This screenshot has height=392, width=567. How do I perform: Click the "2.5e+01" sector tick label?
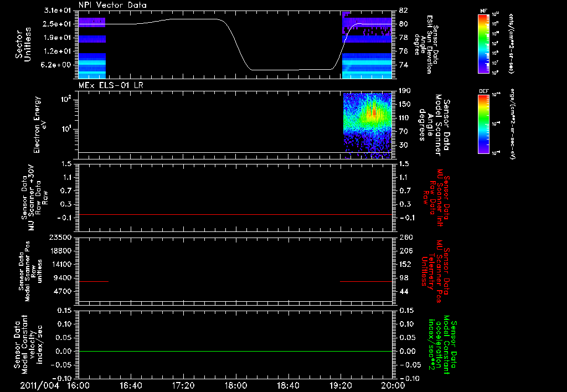coord(58,24)
